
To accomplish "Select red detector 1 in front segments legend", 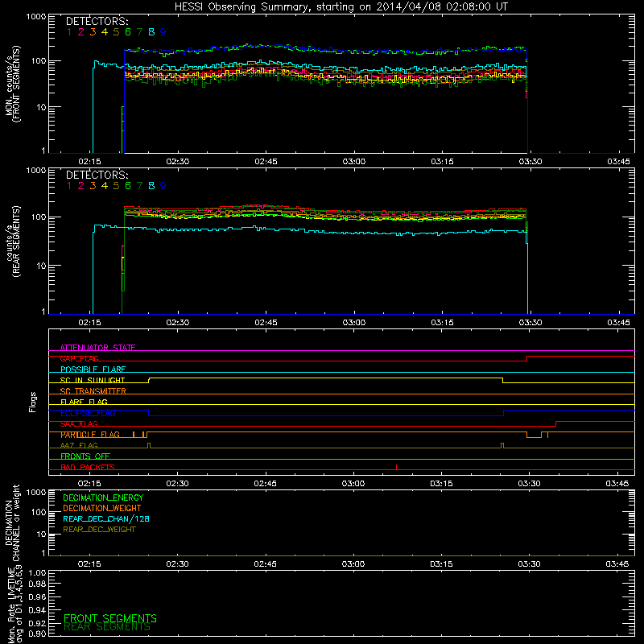I will coord(69,32).
